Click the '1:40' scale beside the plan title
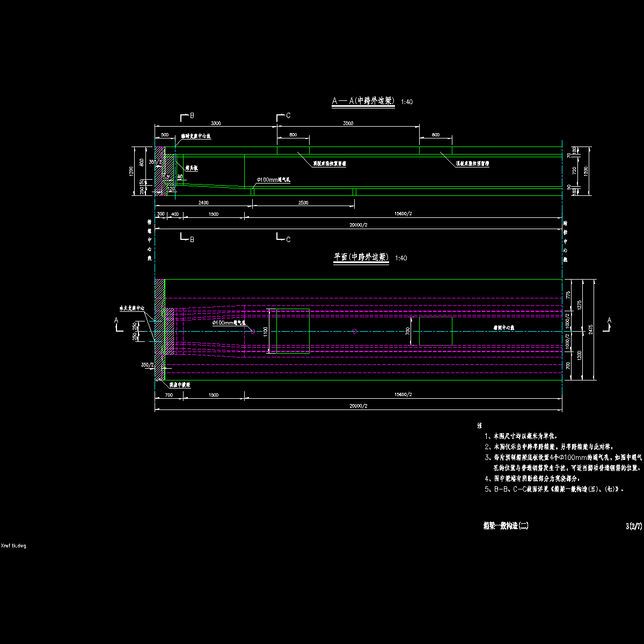 [400, 258]
